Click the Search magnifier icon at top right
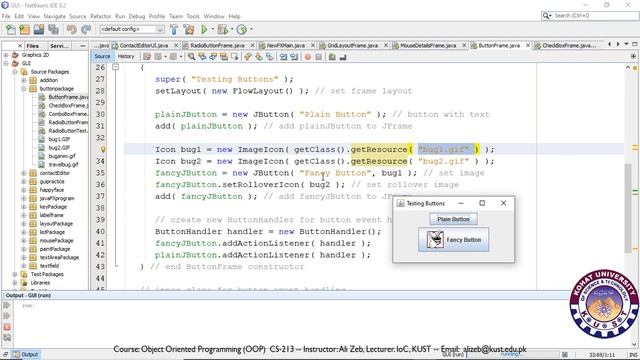The image size is (640, 360). (545, 16)
